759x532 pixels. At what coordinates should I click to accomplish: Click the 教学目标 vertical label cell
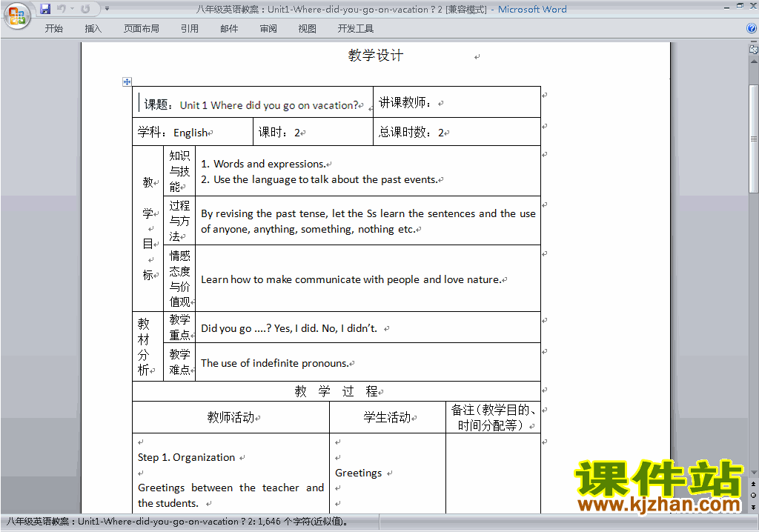(x=148, y=228)
